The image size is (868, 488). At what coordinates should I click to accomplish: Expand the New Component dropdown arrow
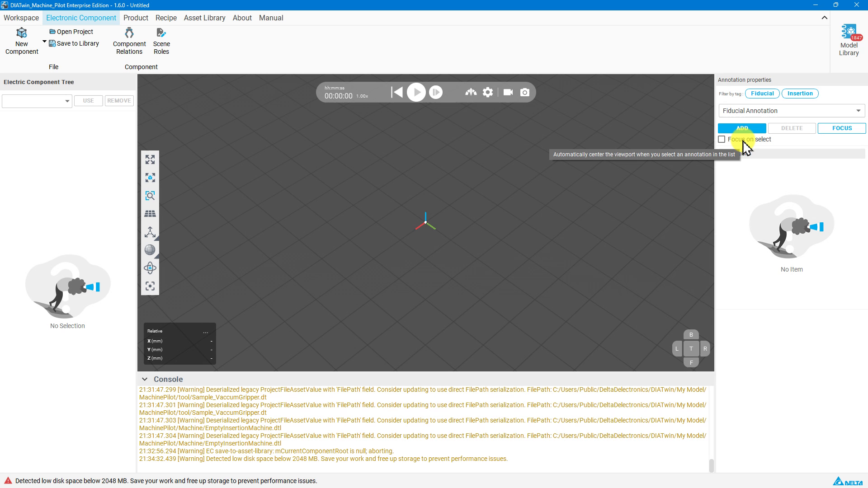[44, 42]
